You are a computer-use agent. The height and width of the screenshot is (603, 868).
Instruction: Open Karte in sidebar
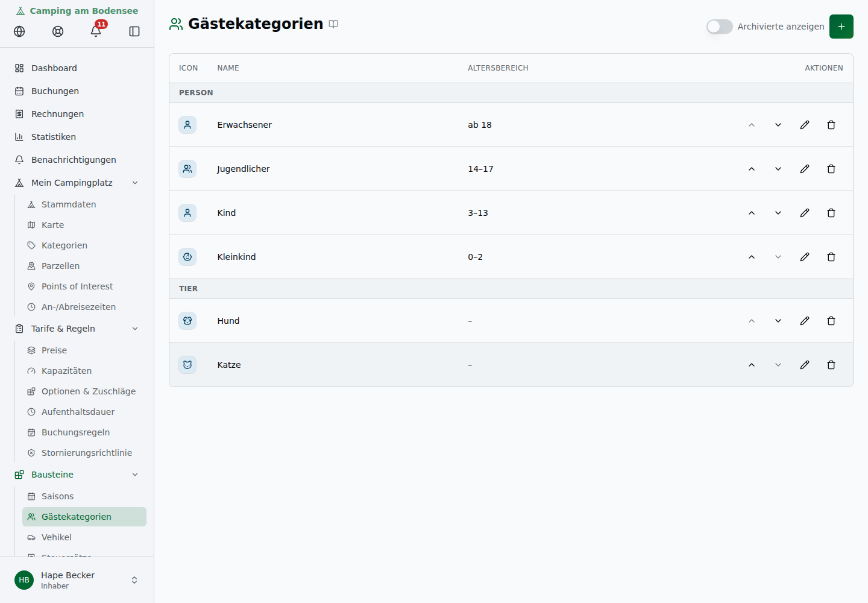pos(84,225)
